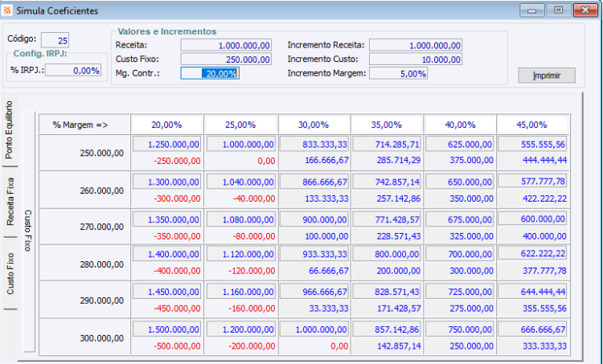Click the cell showing 750.000,00
Viewport: 603px width, 364px height.
tap(460, 329)
